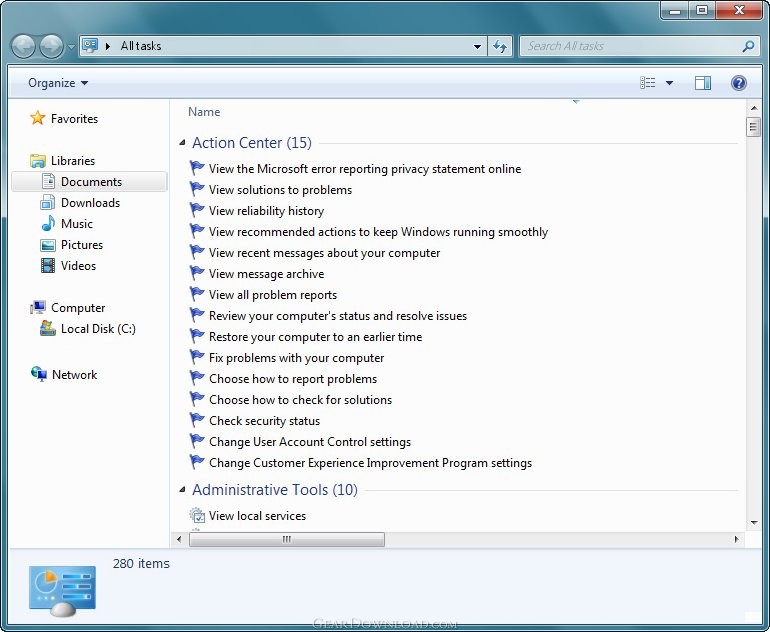Click the Downloads folder icon

click(48, 202)
